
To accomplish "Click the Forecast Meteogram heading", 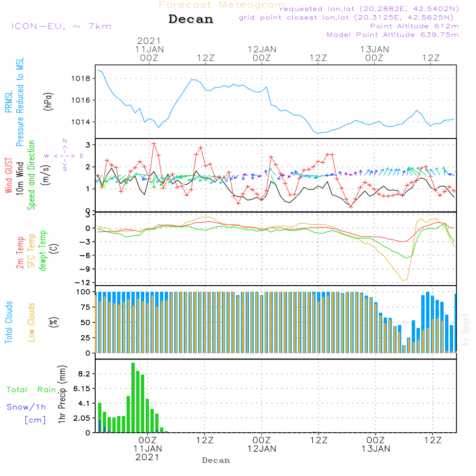I will point(222,5).
